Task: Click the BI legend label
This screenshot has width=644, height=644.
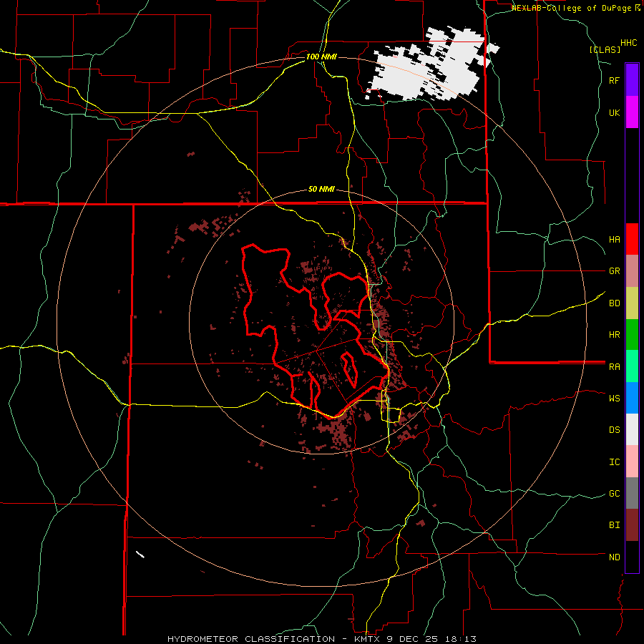Action: point(614,525)
